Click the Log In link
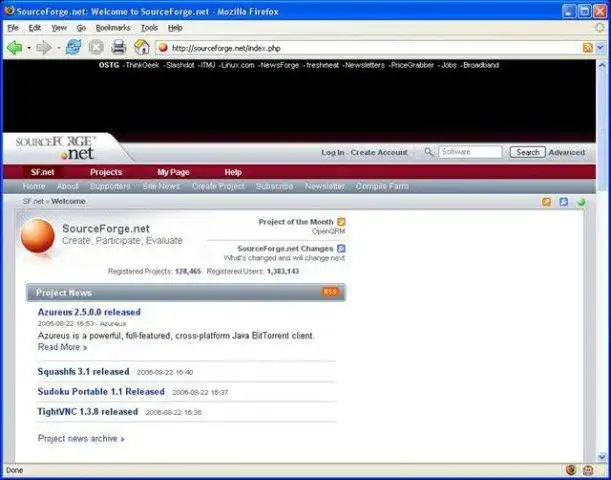611x480 pixels. coord(332,152)
